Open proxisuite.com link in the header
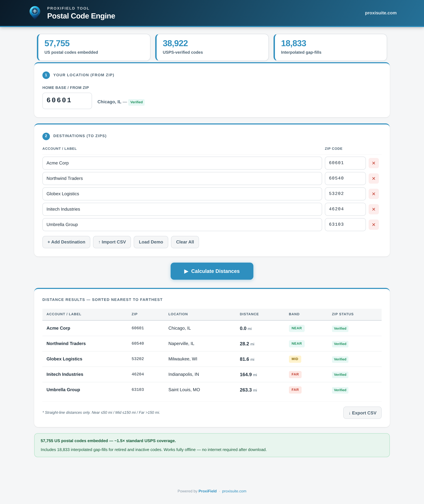 tap(381, 13)
